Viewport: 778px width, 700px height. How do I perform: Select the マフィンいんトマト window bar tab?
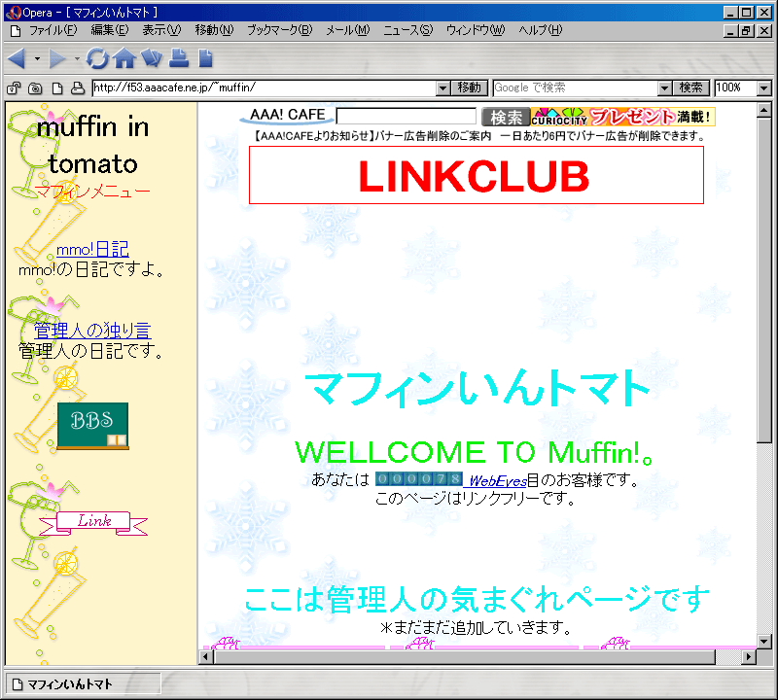coord(84,684)
